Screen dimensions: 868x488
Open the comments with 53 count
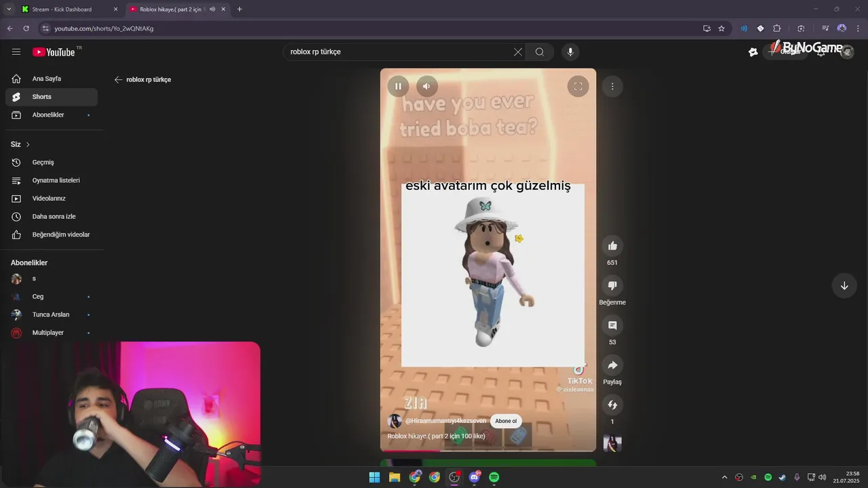coord(612,325)
